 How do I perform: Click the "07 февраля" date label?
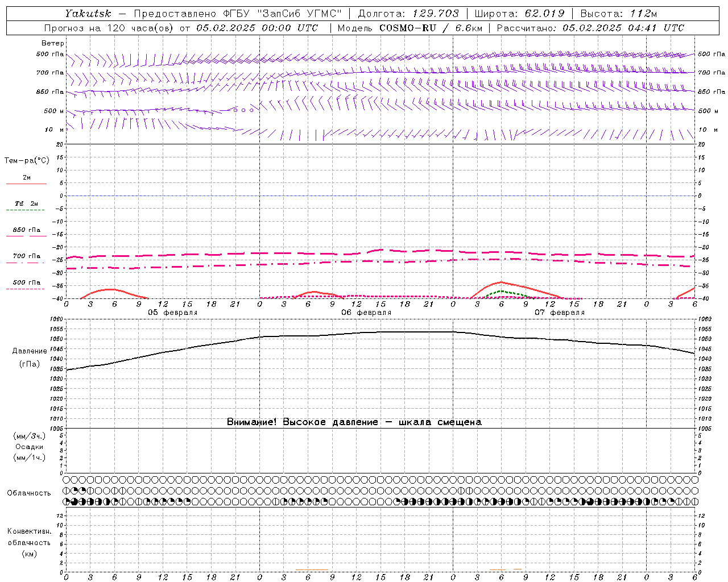[x=560, y=313]
